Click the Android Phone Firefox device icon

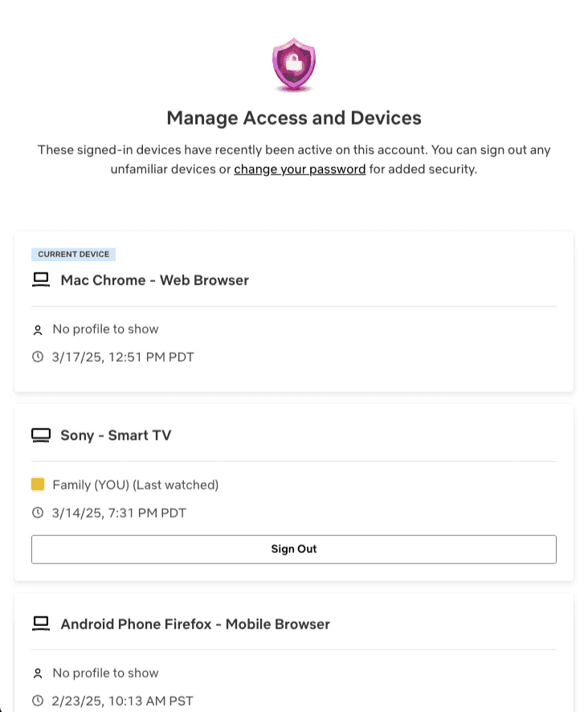(41, 624)
